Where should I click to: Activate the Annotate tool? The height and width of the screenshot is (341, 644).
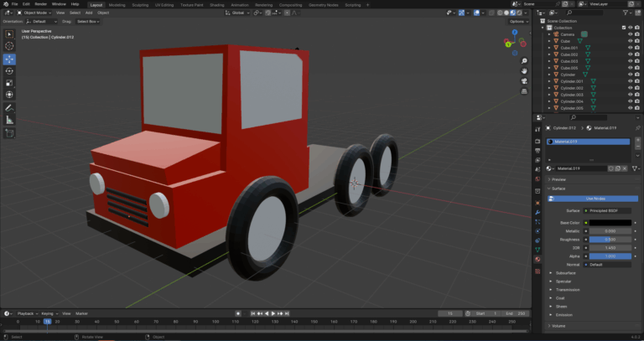coord(9,108)
